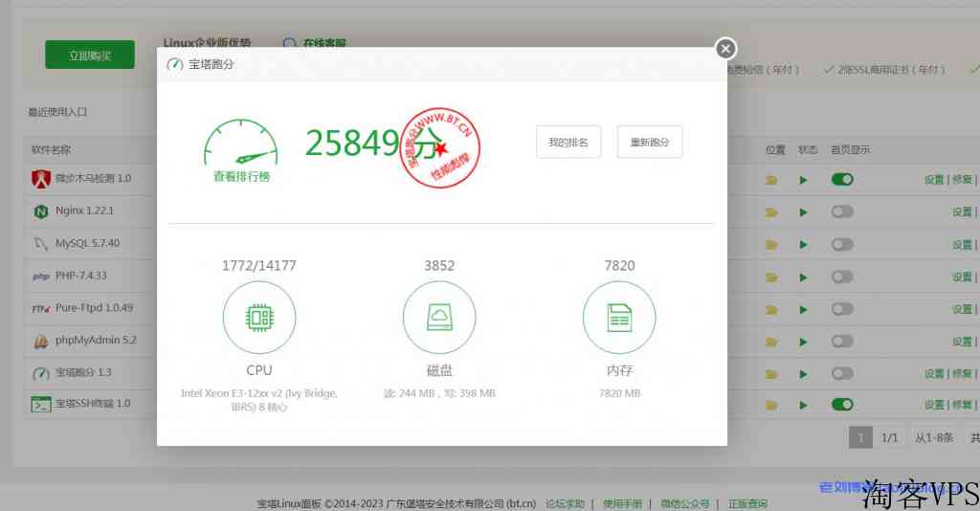Click the Pure-Ftpd 1.0.49 icon

point(41,308)
